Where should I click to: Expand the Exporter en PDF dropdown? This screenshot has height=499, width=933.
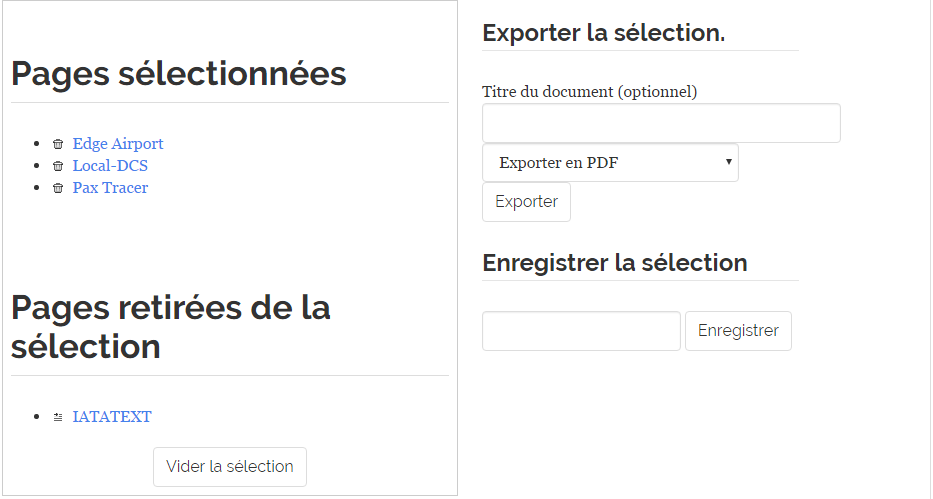click(x=610, y=163)
